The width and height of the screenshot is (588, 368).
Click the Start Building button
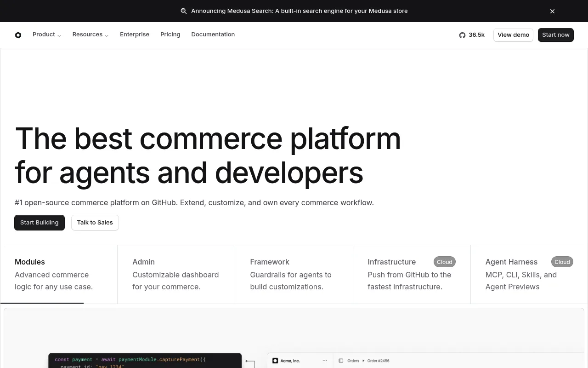pos(40,223)
